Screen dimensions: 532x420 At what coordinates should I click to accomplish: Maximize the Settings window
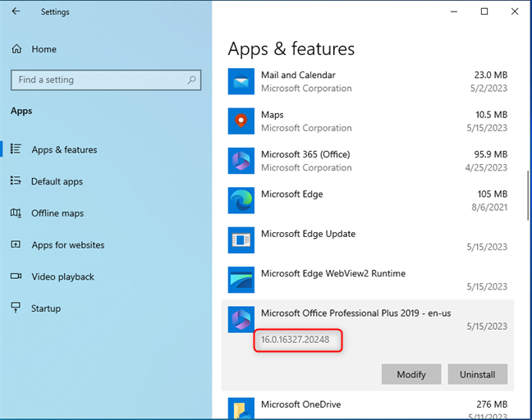[x=484, y=11]
